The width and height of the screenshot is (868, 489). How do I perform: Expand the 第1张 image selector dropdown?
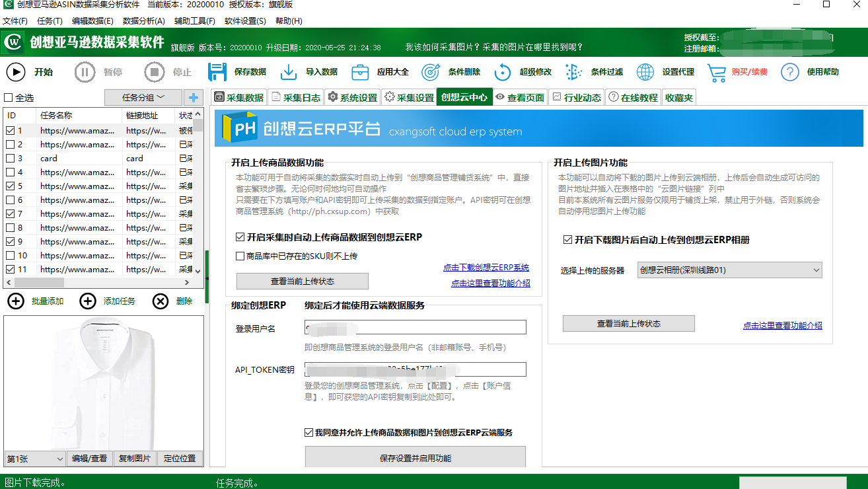34,459
